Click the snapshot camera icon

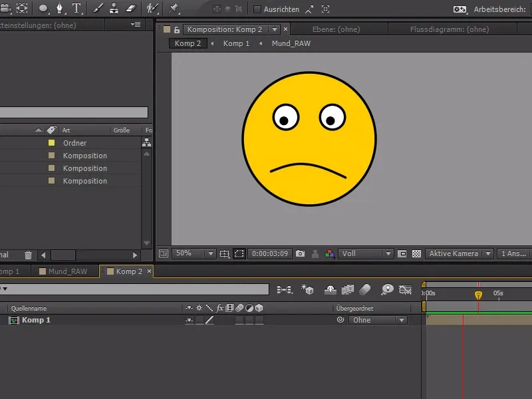coord(301,253)
